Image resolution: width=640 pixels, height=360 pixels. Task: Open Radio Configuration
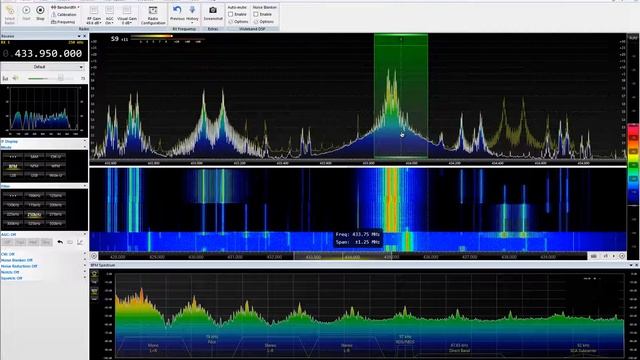[153, 15]
